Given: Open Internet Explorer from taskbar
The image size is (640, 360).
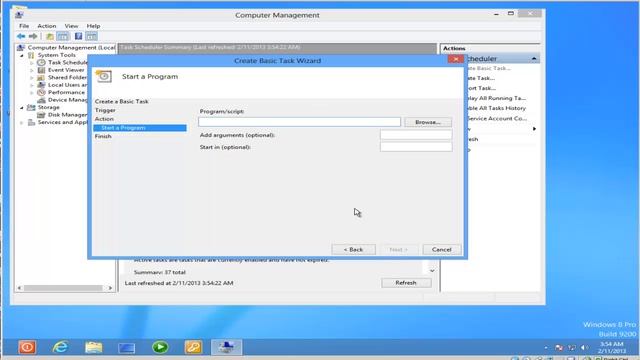Looking at the screenshot, I should [60, 347].
